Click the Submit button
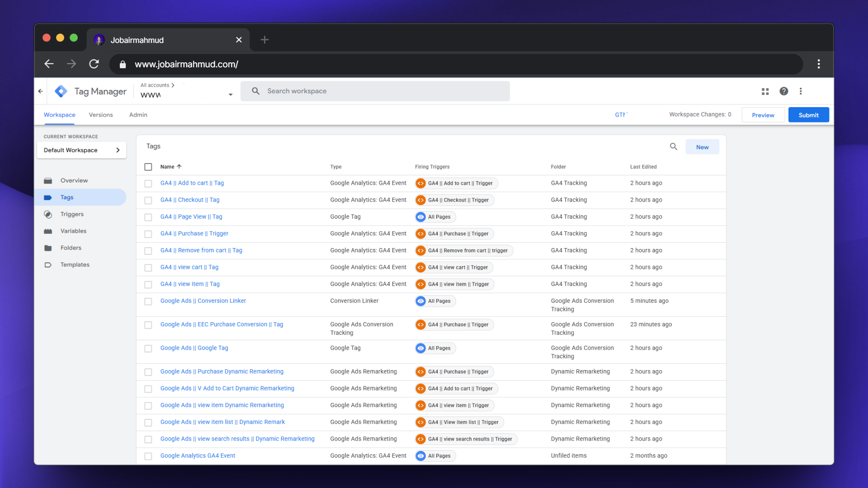868x488 pixels. pos(808,115)
